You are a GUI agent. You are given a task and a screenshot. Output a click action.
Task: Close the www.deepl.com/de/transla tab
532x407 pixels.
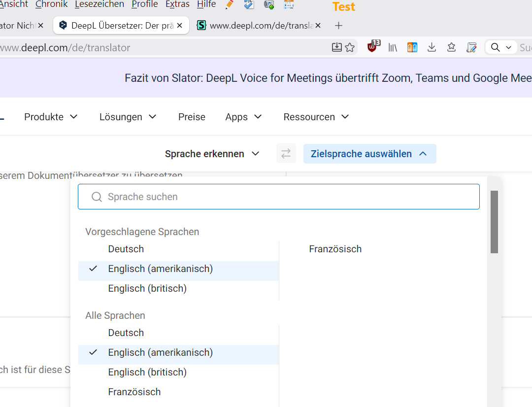point(318,26)
